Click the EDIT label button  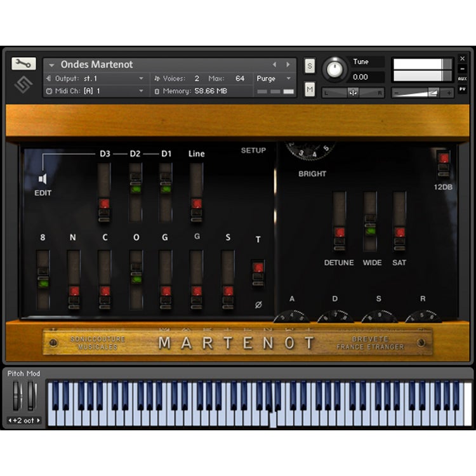(43, 193)
